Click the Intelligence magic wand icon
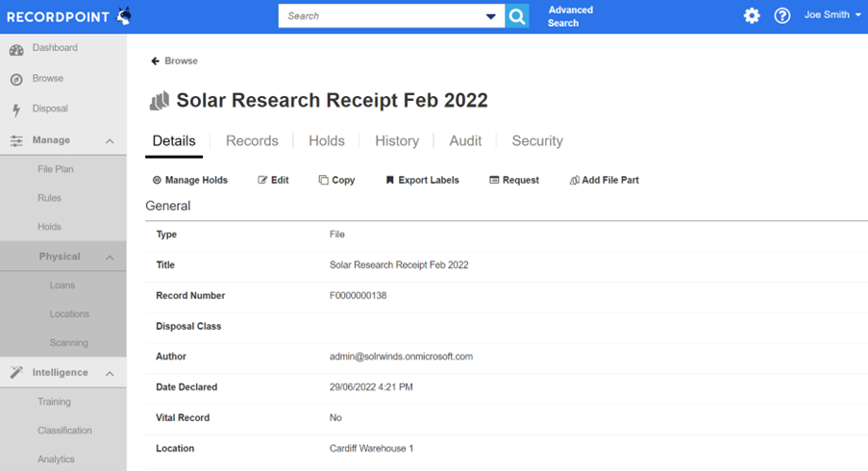 (x=16, y=372)
